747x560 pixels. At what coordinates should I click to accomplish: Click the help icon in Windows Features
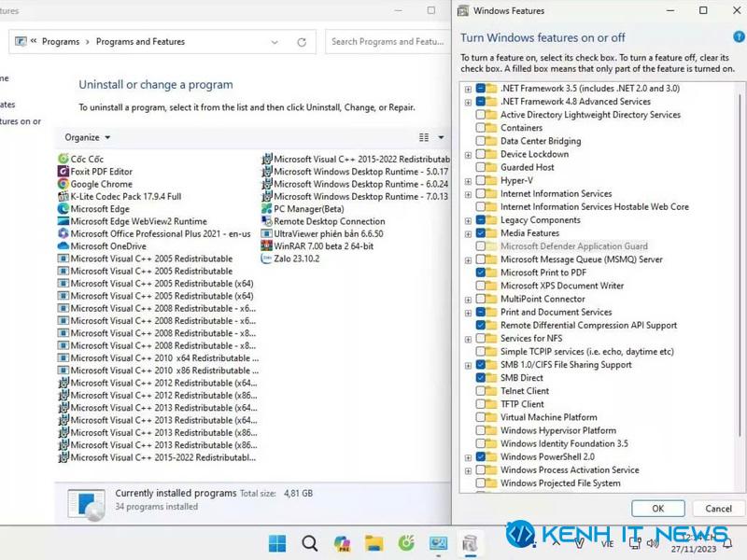pos(739,36)
